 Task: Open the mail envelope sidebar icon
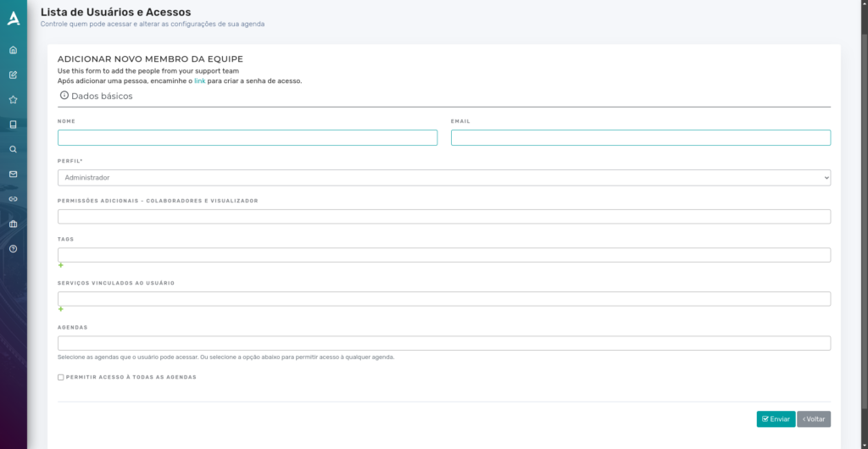(x=14, y=175)
